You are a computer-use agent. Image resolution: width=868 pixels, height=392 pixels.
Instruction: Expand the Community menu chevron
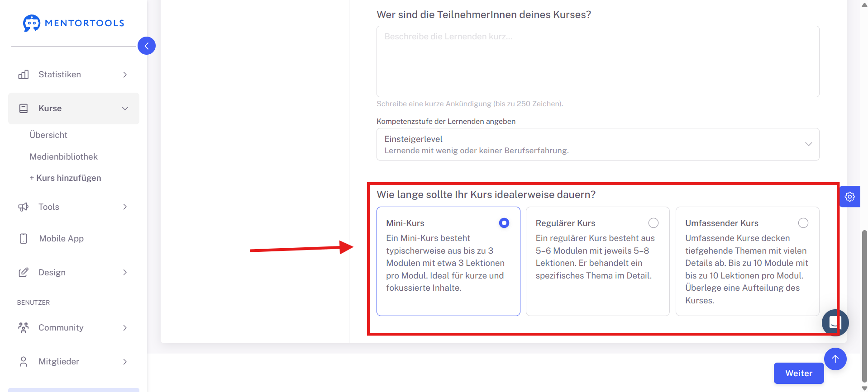[125, 328]
